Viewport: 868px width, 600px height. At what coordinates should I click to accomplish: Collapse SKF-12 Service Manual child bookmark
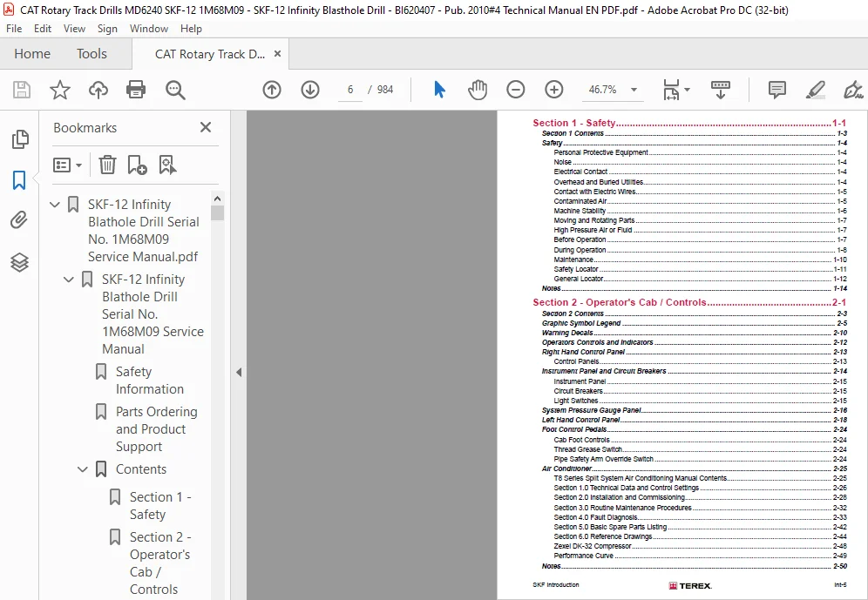[69, 280]
